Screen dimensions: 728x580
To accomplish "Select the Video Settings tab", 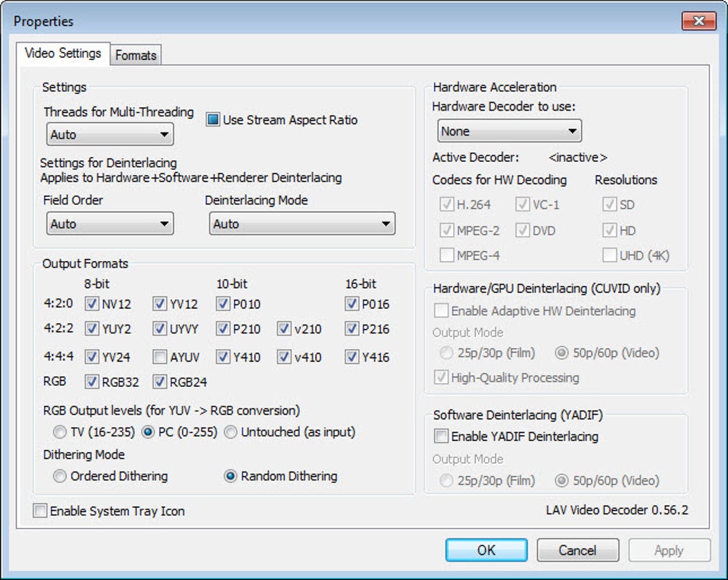I will coord(63,54).
